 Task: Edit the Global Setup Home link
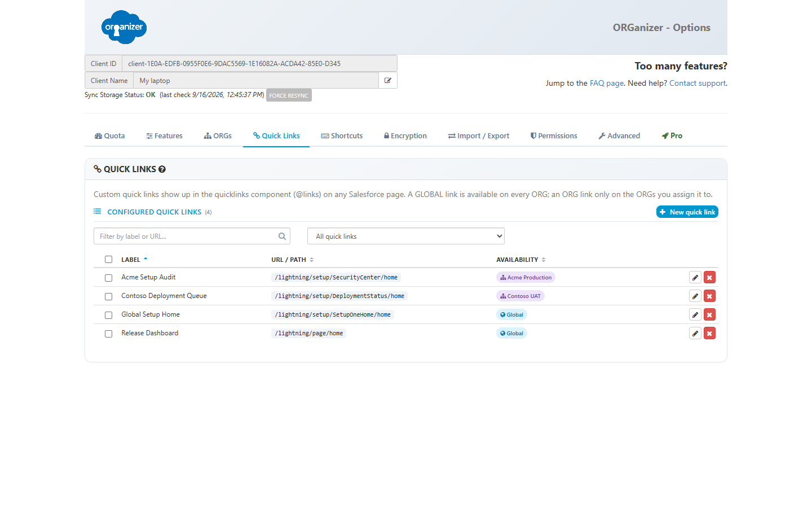(695, 315)
